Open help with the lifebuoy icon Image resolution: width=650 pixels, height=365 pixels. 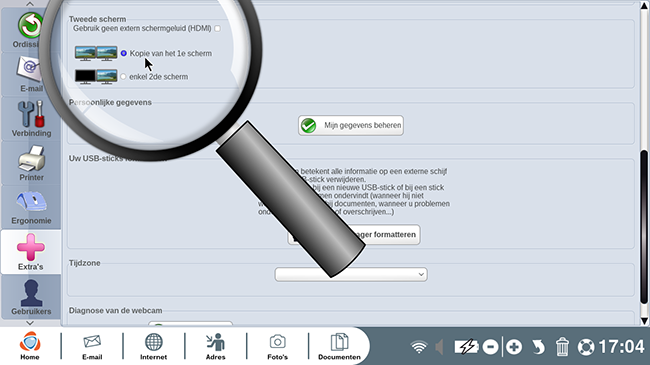pos(586,347)
